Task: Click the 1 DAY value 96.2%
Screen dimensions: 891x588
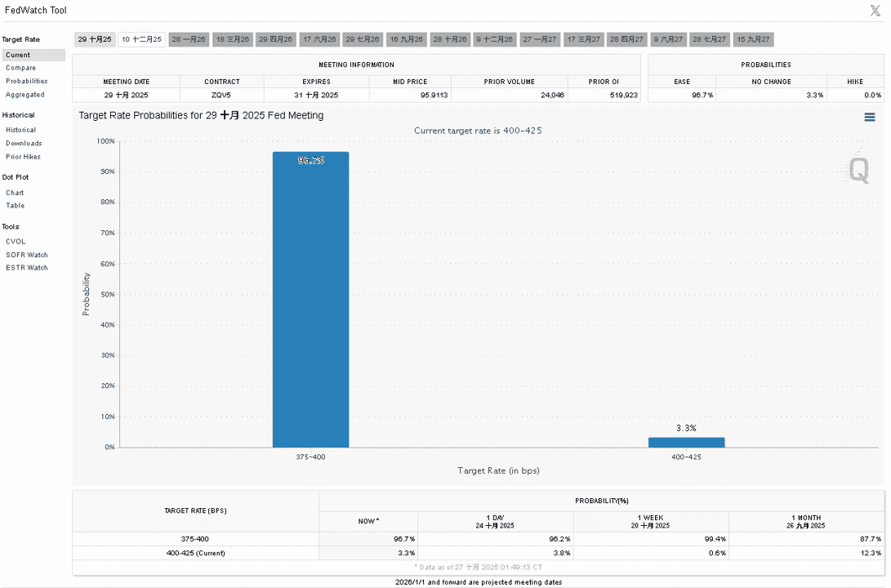Action: tap(559, 539)
